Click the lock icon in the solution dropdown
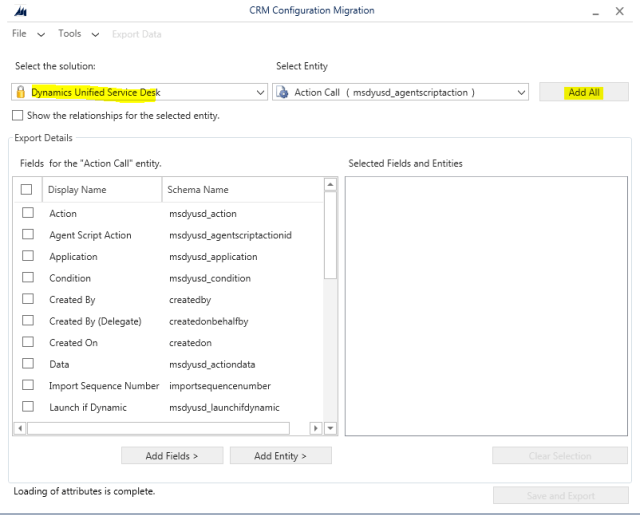Image resolution: width=640 pixels, height=516 pixels. tap(20, 92)
